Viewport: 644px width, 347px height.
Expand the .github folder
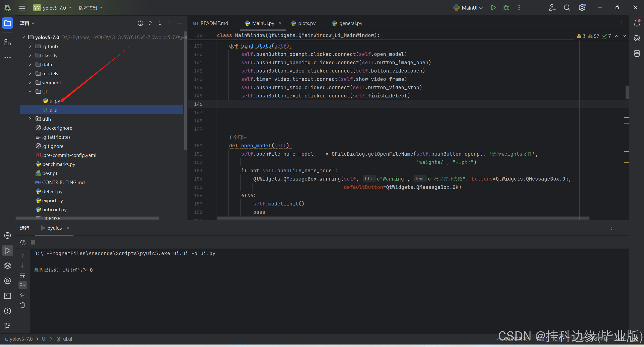(x=30, y=46)
